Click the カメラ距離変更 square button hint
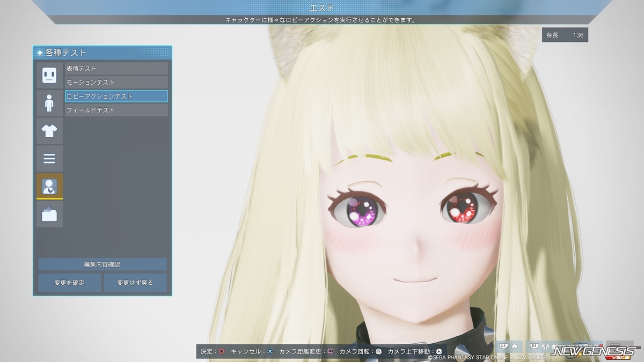 point(331,351)
